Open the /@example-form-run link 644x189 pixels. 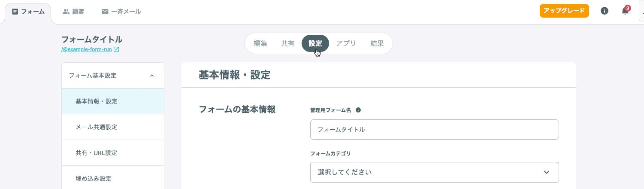(87, 49)
